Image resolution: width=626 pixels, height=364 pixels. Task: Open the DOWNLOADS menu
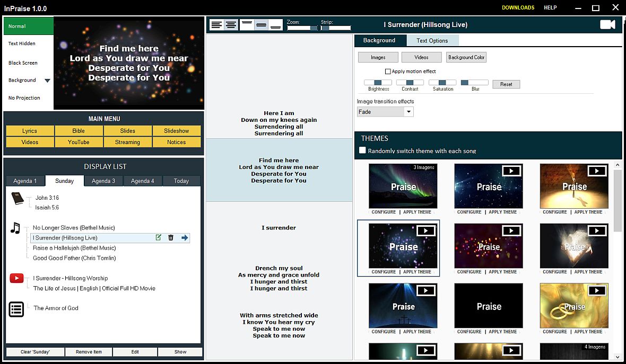[518, 8]
